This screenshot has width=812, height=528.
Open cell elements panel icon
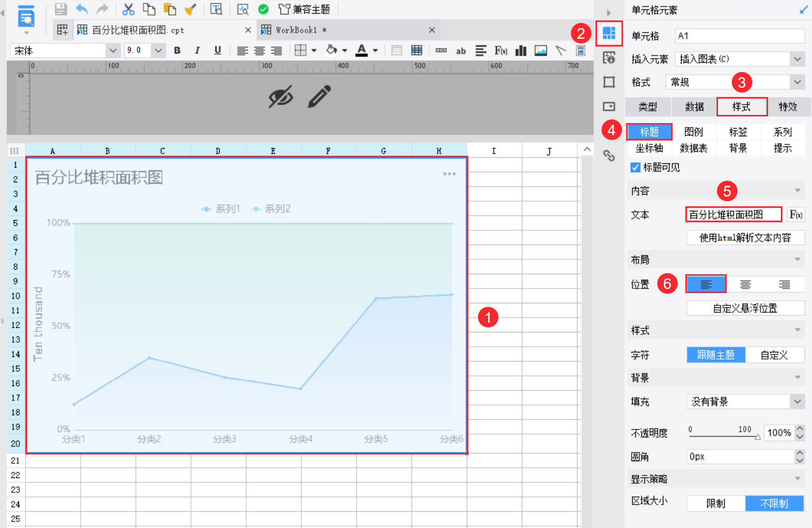click(609, 33)
